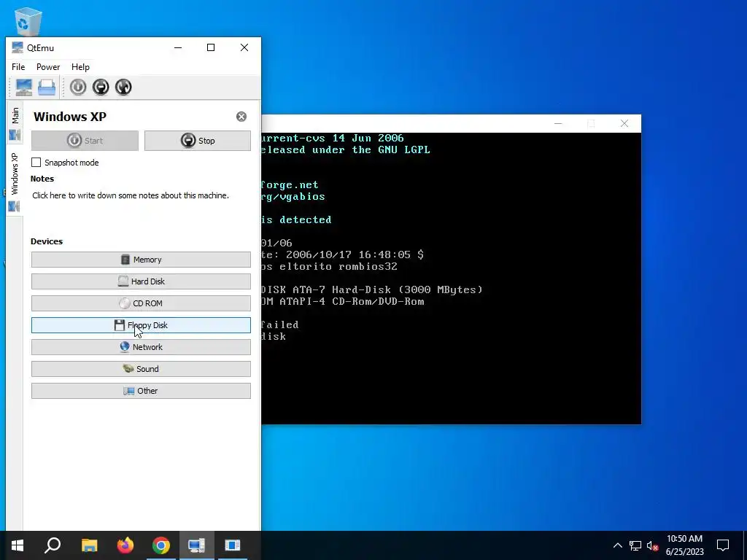Switch to the Main vertical tab
The height and width of the screenshot is (560, 747).
click(15, 123)
